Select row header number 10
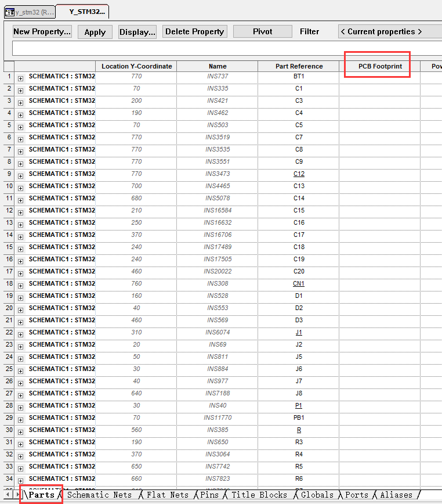This screenshot has height=504, width=442. [x=9, y=186]
